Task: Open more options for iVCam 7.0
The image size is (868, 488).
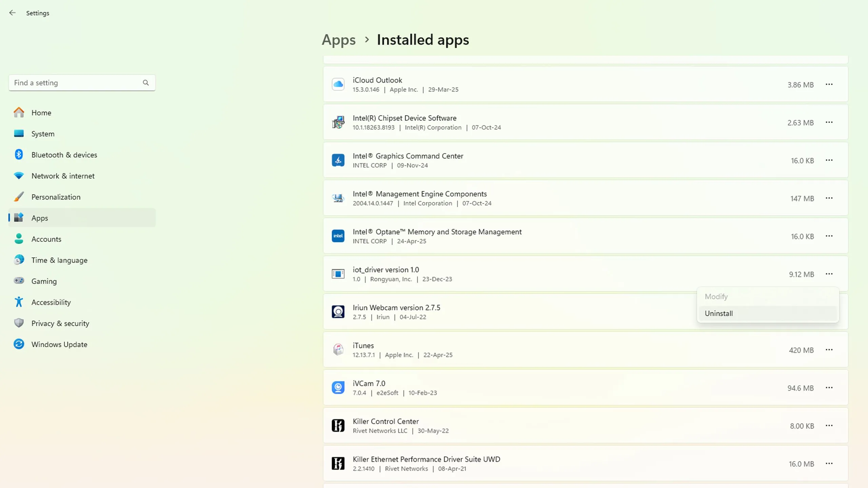Action: (x=829, y=388)
